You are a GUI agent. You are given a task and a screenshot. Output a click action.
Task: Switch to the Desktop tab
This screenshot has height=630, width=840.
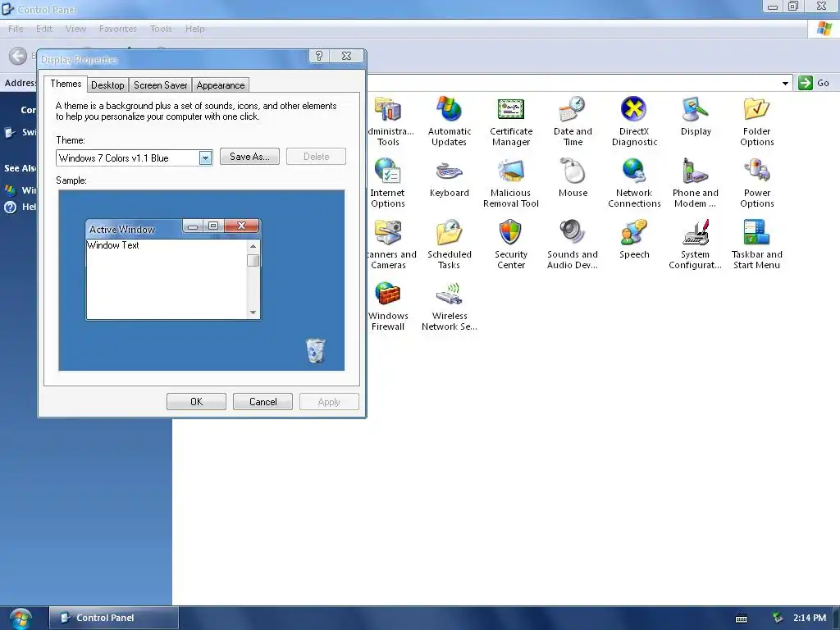pyautogui.click(x=107, y=85)
